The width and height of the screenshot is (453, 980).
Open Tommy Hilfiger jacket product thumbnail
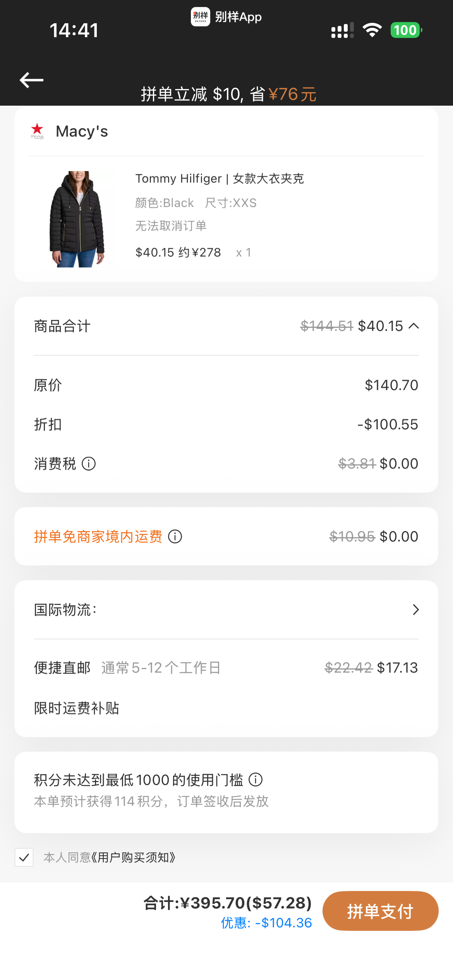pos(77,219)
